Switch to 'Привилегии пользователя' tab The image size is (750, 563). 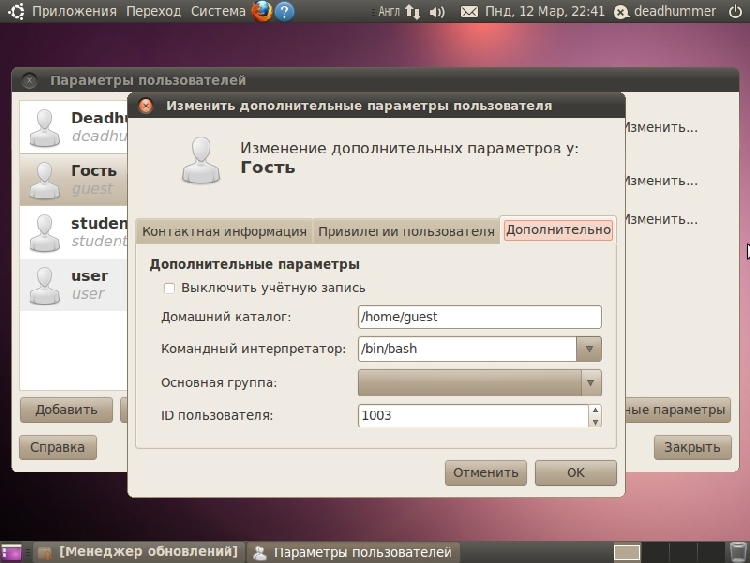tap(406, 231)
